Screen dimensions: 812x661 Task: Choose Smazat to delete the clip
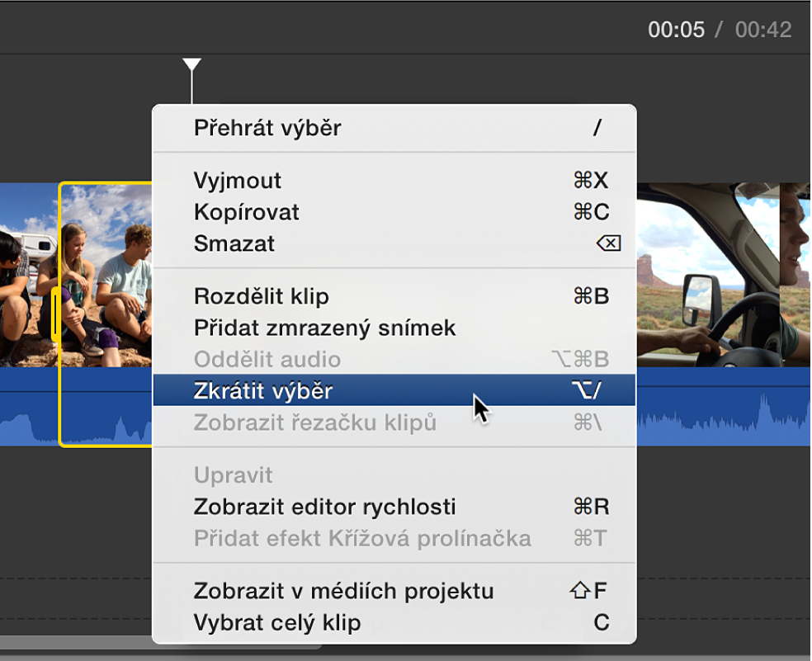click(394, 243)
